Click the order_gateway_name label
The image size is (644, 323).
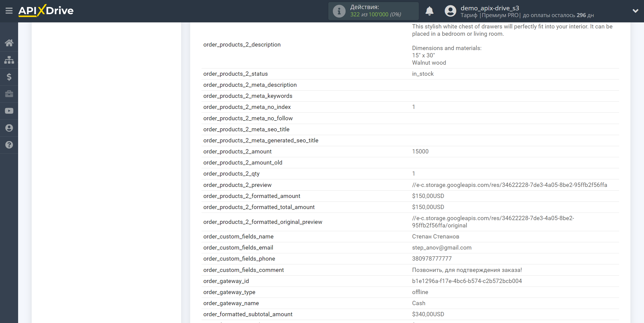click(231, 303)
